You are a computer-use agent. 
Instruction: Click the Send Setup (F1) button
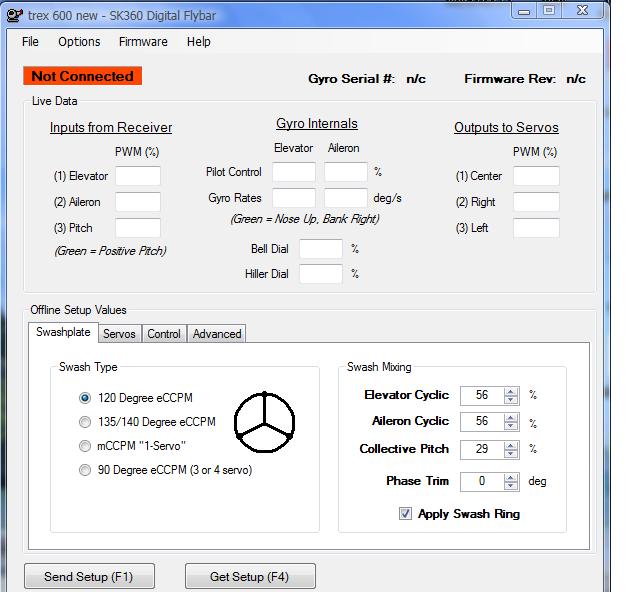[x=89, y=576]
